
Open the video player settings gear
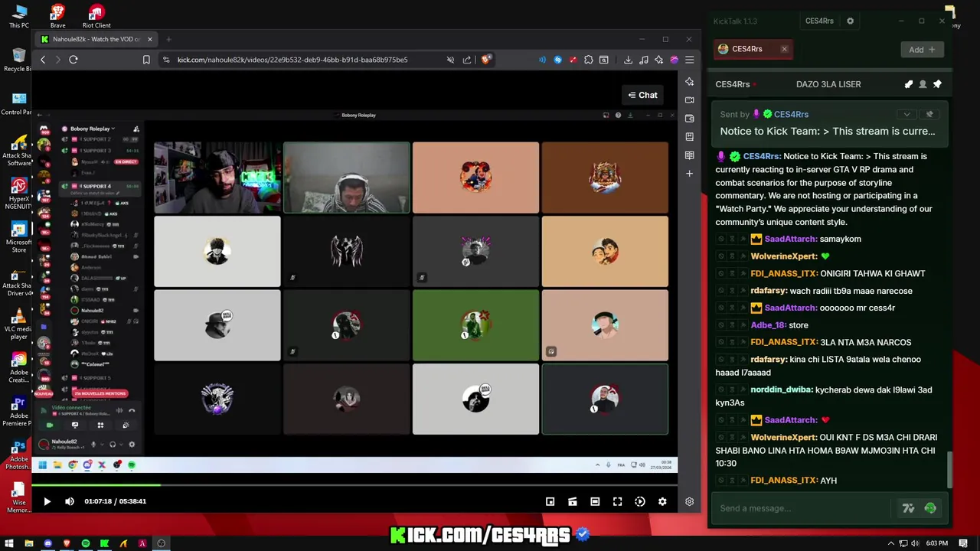[x=662, y=501]
